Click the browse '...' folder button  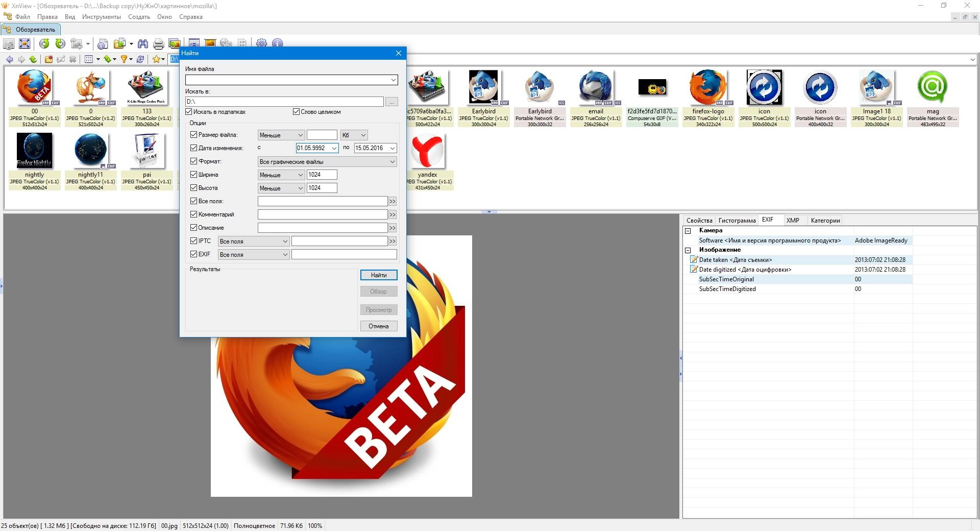tap(391, 102)
